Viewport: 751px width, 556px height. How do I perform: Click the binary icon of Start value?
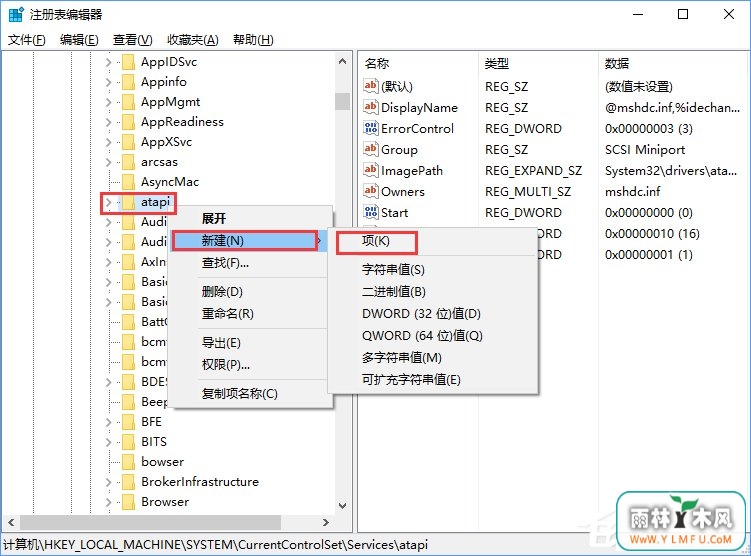(371, 213)
